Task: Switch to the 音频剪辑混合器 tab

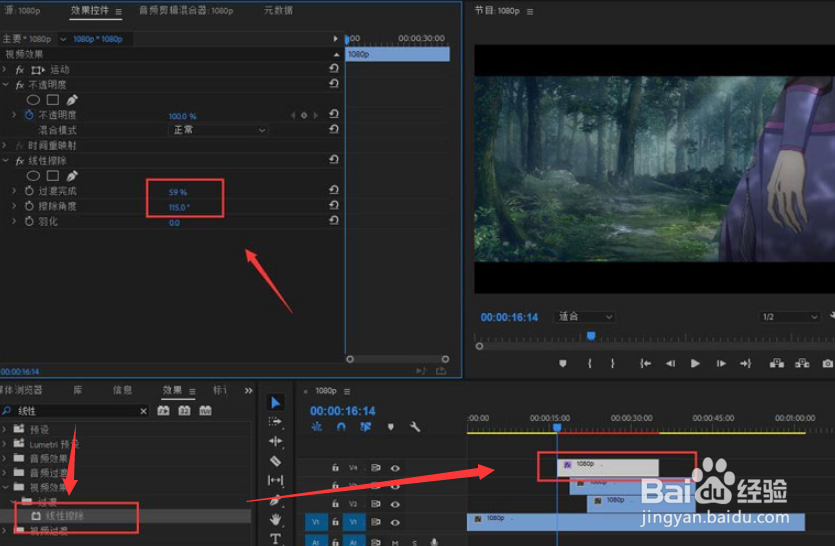Action: pyautogui.click(x=186, y=10)
